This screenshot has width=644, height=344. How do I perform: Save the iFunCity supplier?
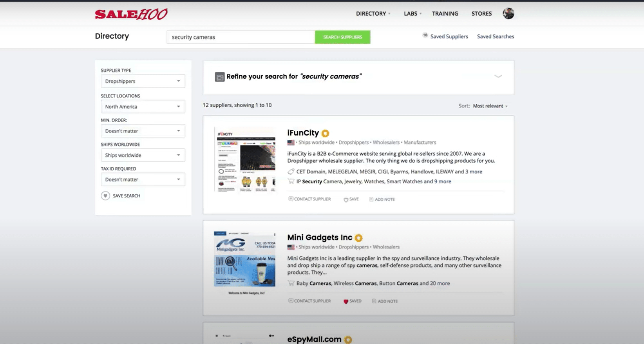(x=351, y=199)
